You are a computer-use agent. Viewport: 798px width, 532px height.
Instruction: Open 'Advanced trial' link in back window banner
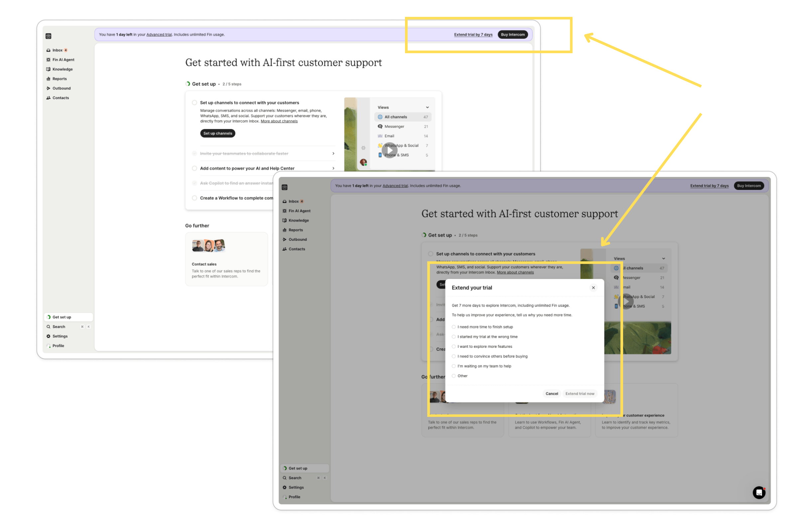pos(159,35)
